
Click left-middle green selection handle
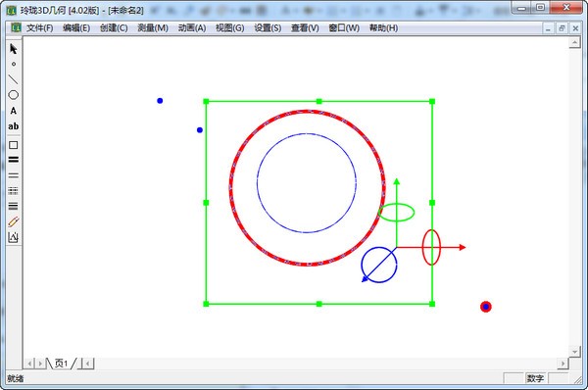tap(206, 203)
